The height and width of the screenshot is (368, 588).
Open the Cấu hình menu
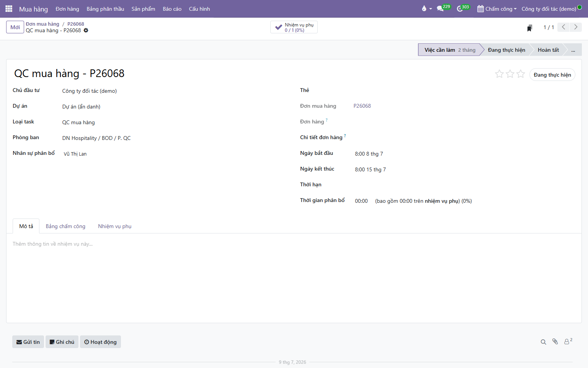199,9
